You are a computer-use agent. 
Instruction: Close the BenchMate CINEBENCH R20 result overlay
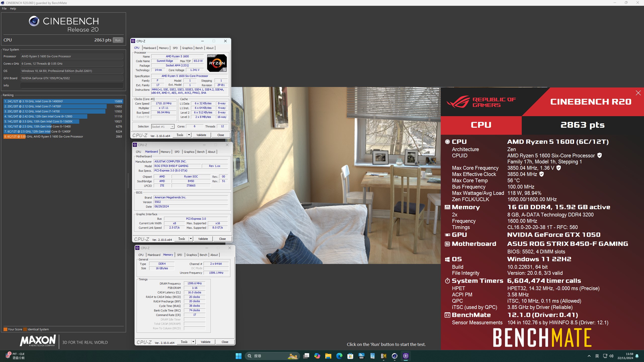point(638,93)
